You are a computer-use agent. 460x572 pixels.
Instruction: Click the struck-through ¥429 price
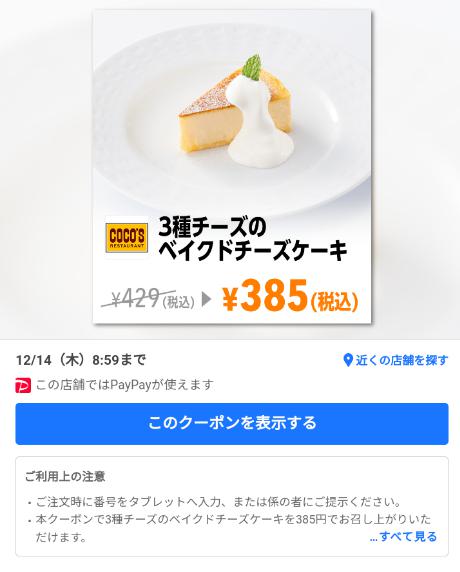click(136, 298)
